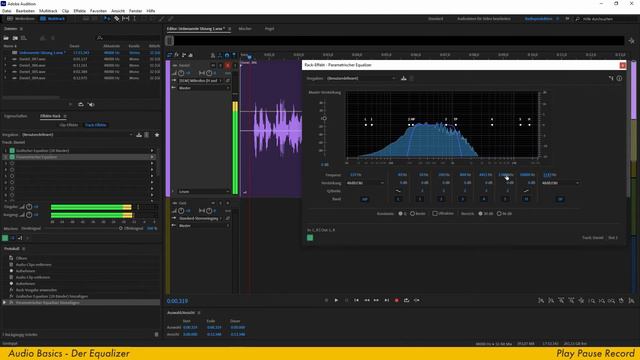Toggle power for Grafischer Equalizer in the rack
Image resolution: width=640 pixels, height=360 pixels.
click(x=12, y=151)
